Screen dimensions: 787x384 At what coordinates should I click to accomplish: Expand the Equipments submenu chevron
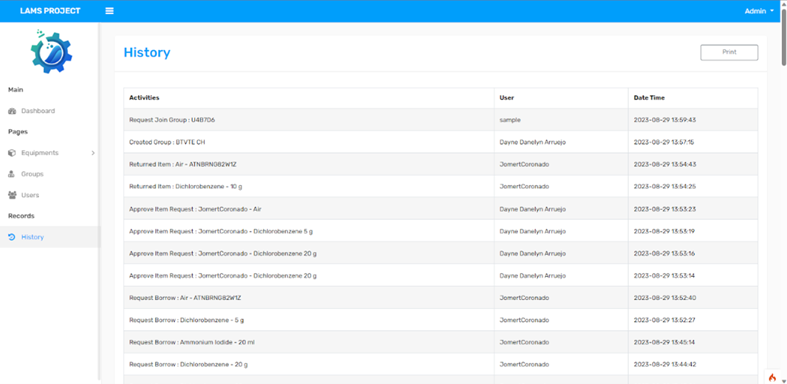click(93, 153)
